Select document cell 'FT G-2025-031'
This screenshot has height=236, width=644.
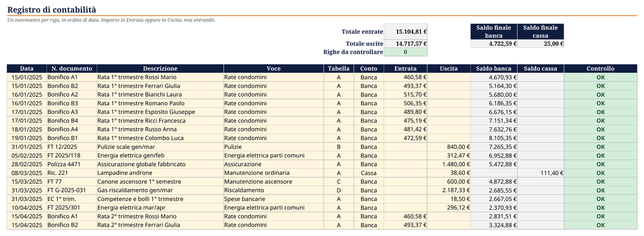click(x=71, y=190)
